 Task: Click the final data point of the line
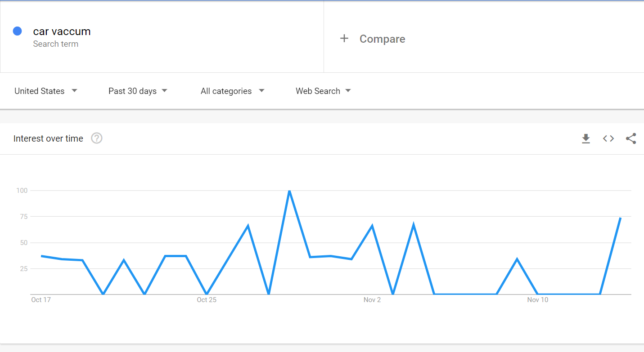pyautogui.click(x=621, y=218)
